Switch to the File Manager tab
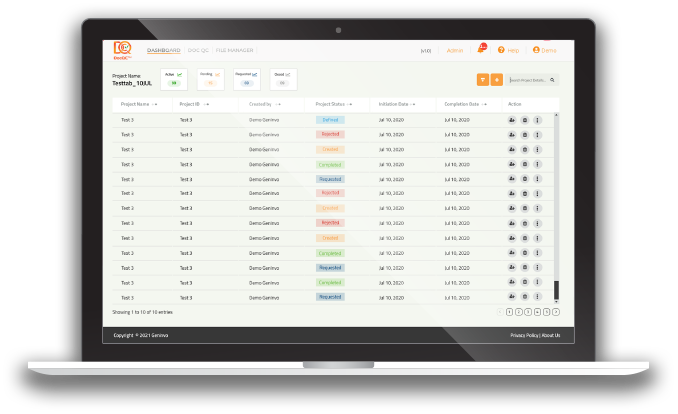The width and height of the screenshot is (678, 414). pos(234,50)
